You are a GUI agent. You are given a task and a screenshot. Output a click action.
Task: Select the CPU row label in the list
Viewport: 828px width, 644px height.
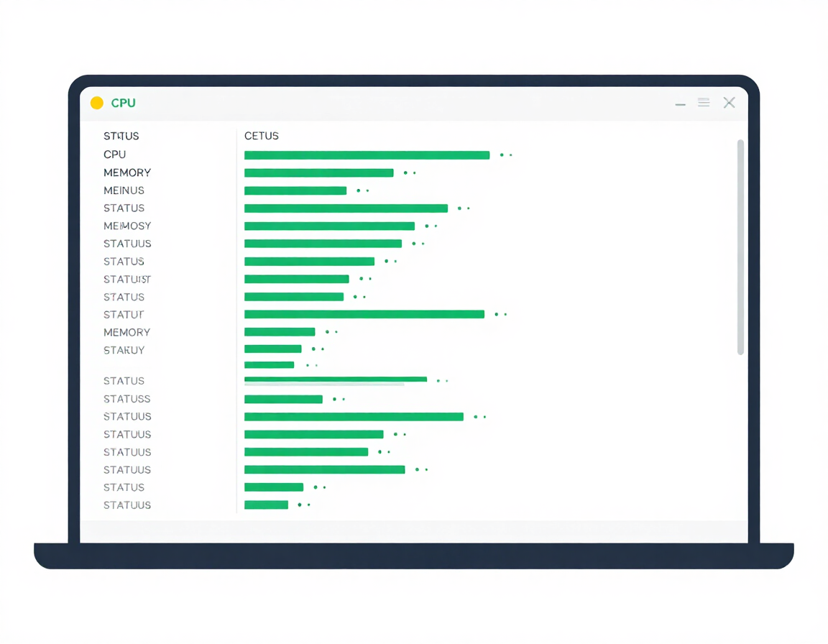114,155
